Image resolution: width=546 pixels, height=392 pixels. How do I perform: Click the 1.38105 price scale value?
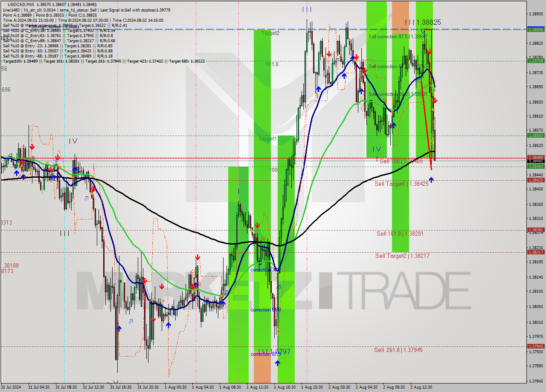pos(536,291)
